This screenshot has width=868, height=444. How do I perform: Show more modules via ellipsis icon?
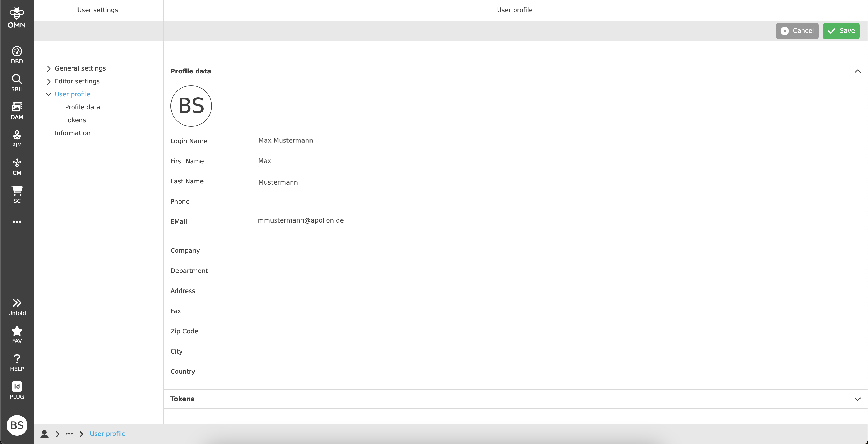click(17, 221)
